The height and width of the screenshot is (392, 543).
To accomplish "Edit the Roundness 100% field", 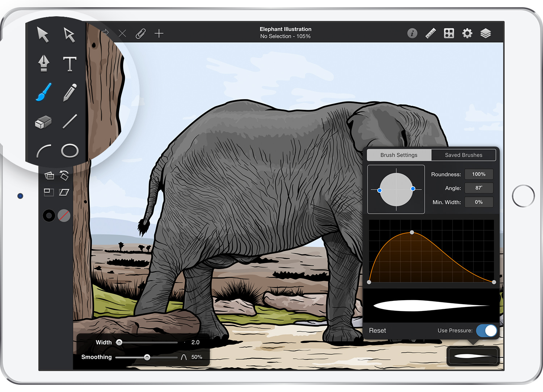I will click(479, 174).
